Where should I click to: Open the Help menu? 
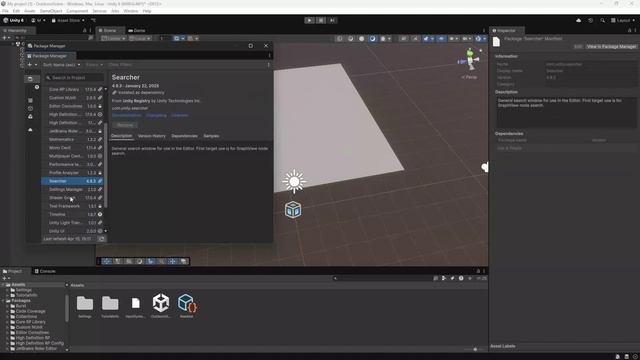click(x=147, y=11)
